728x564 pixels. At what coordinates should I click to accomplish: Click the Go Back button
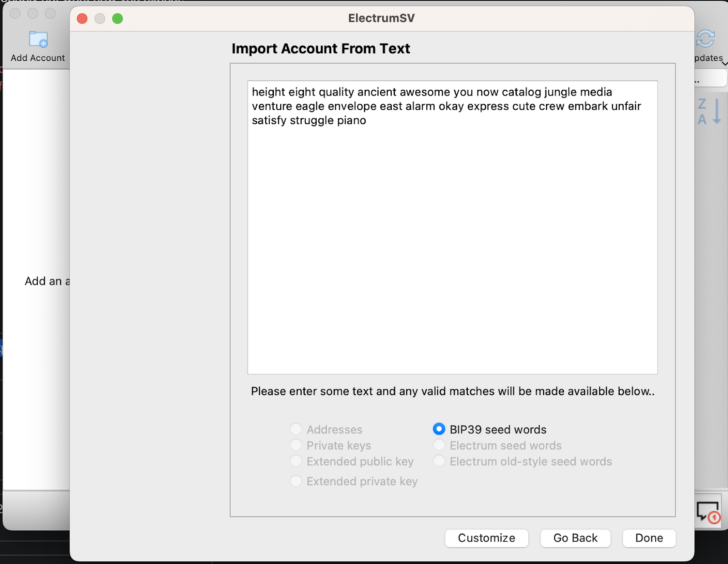tap(575, 538)
